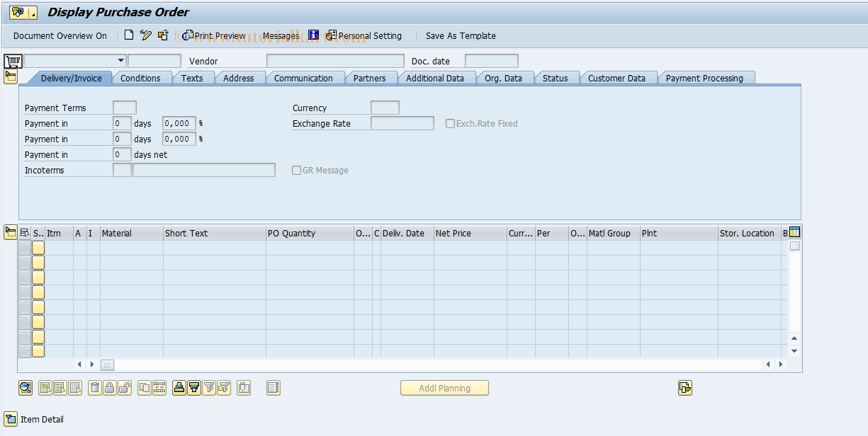Click Save As Template

tap(461, 35)
